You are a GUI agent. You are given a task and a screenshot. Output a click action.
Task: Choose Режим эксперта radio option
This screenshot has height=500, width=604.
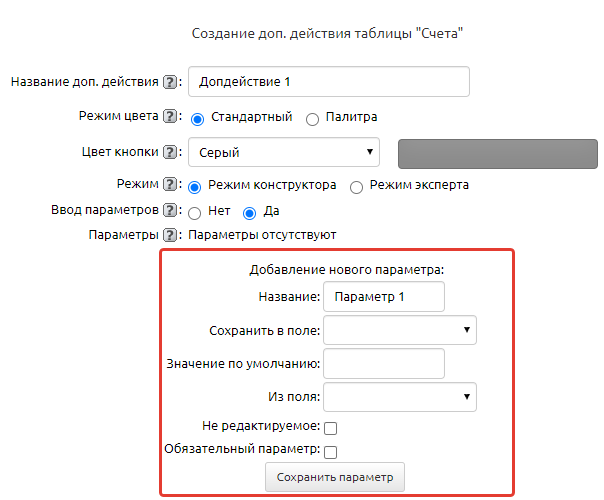click(x=356, y=187)
